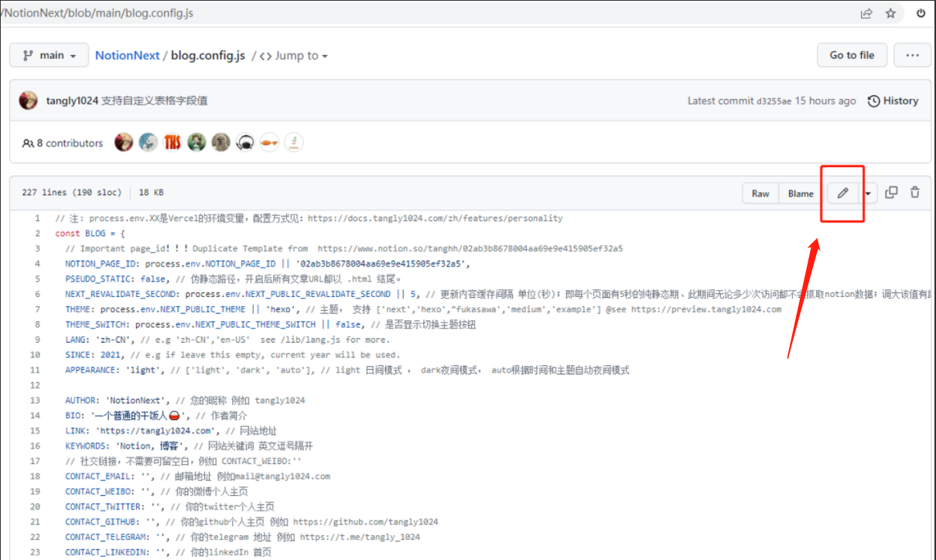Image resolution: width=936 pixels, height=560 pixels.
Task: Open the commit message 支持自定义表格字段值
Action: click(154, 101)
